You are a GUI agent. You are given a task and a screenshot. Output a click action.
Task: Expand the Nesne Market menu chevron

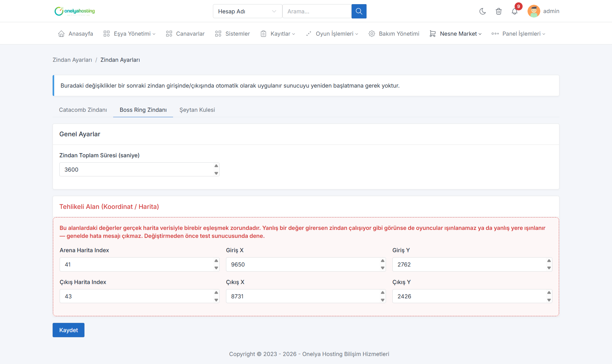point(480,34)
